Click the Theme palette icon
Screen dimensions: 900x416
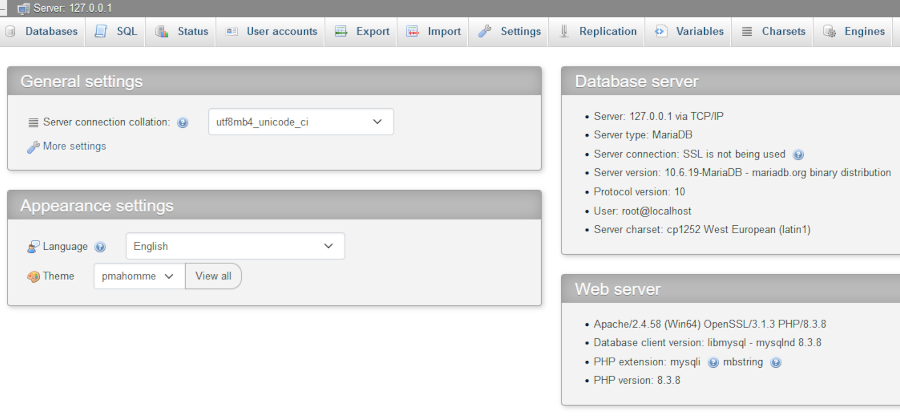(x=33, y=277)
